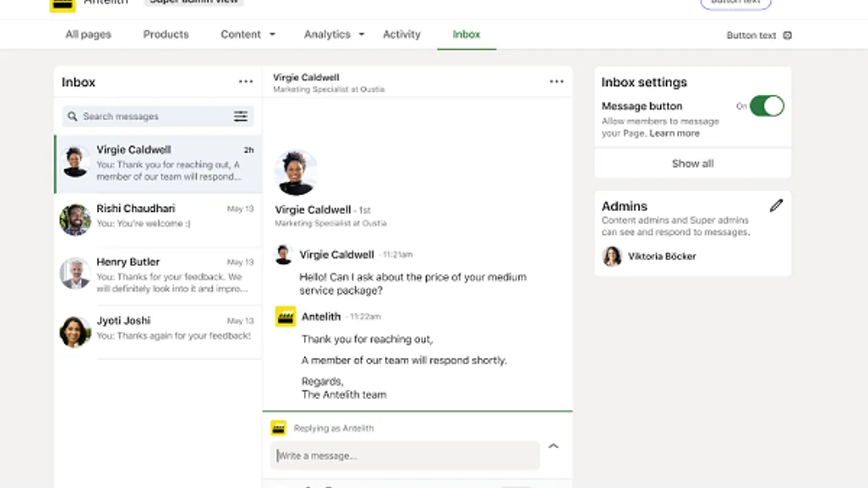The height and width of the screenshot is (488, 868).
Task: Click the name Jyoti Joshi in the inbox list
Action: click(124, 320)
